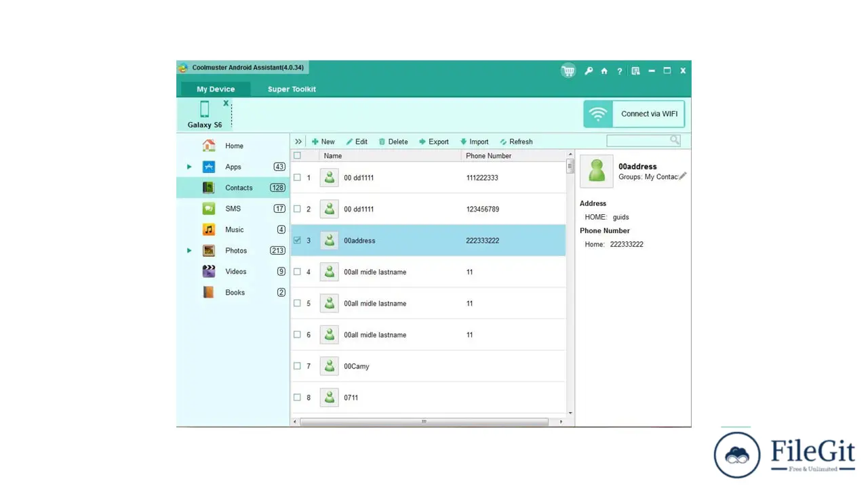Viewport: 868px width, 488px height.
Task: Click Connect via WIFI button
Action: pyautogui.click(x=634, y=114)
